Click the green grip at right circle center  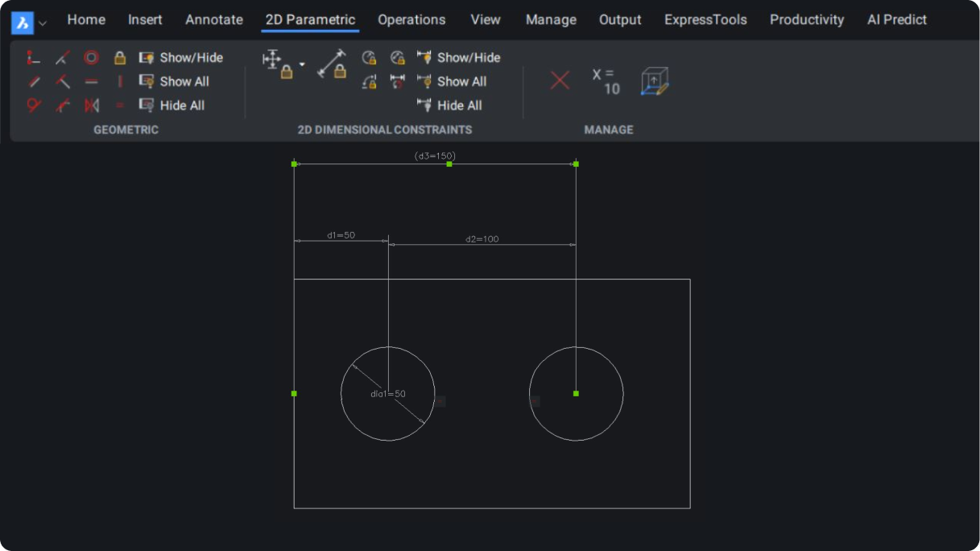tap(576, 393)
